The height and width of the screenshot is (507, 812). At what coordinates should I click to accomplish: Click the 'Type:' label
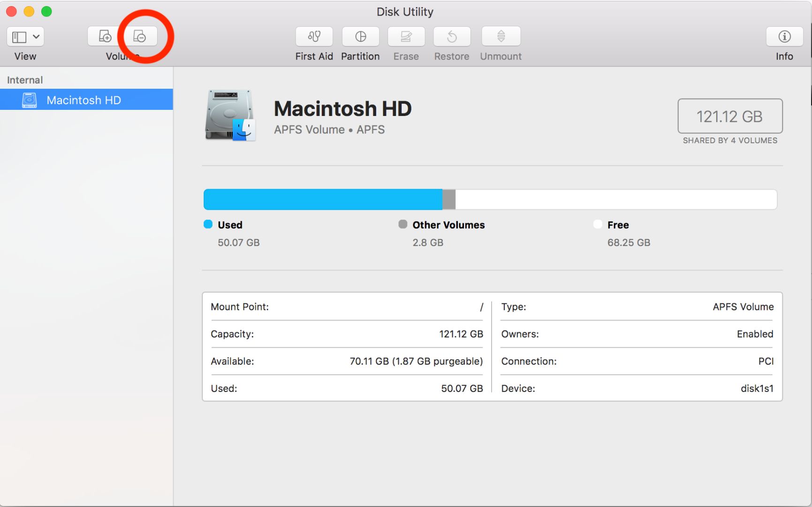[x=514, y=307]
